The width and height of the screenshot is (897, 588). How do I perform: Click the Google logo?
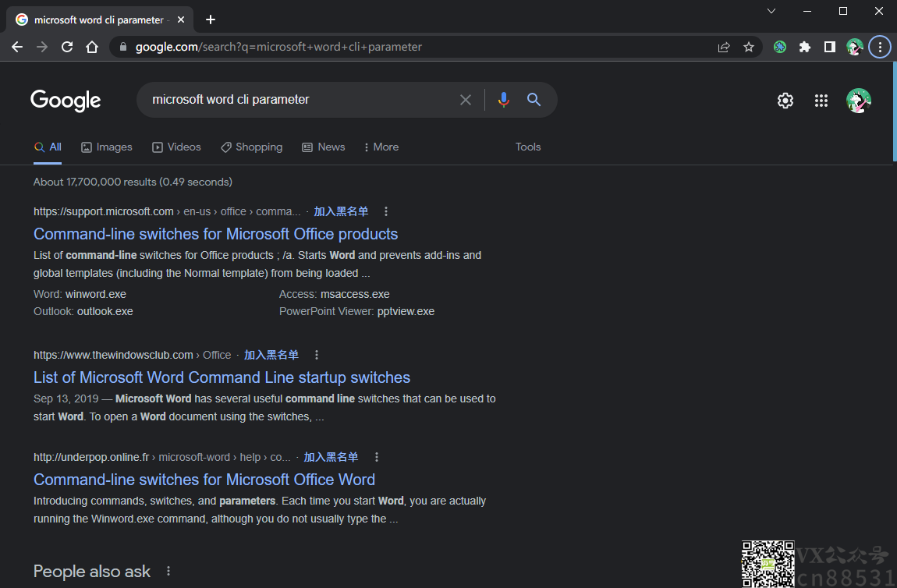pyautogui.click(x=66, y=100)
